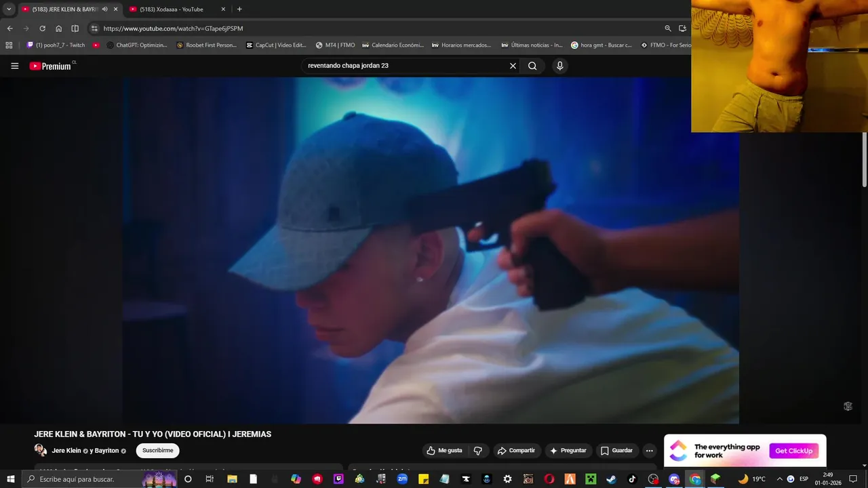Open Task View on the taskbar

click(210, 479)
